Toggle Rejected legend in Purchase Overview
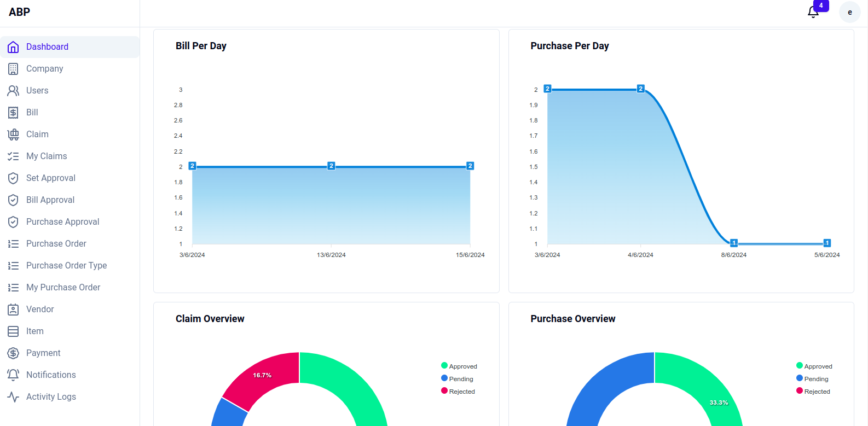 [813, 392]
